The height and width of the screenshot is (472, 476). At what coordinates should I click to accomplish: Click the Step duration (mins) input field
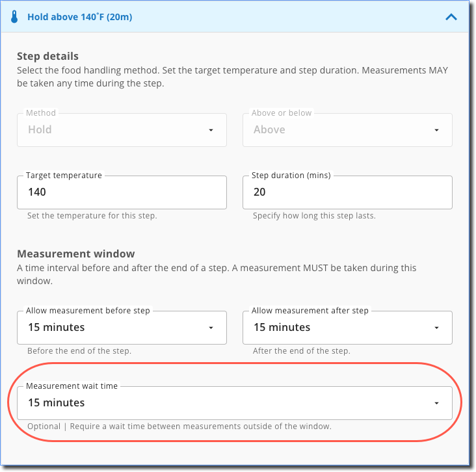(347, 192)
